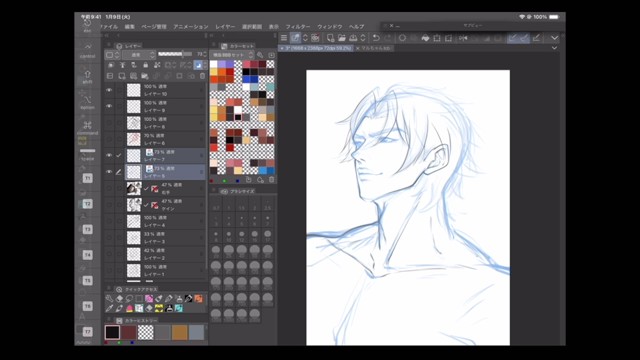Open the ヘルプ menu
Viewport: 640px width, 360px height.
tap(357, 27)
